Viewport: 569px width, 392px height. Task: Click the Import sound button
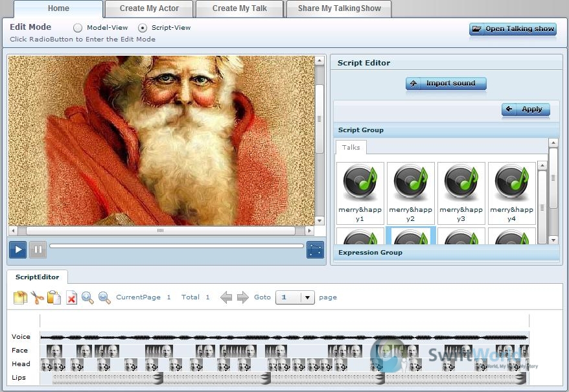click(446, 84)
